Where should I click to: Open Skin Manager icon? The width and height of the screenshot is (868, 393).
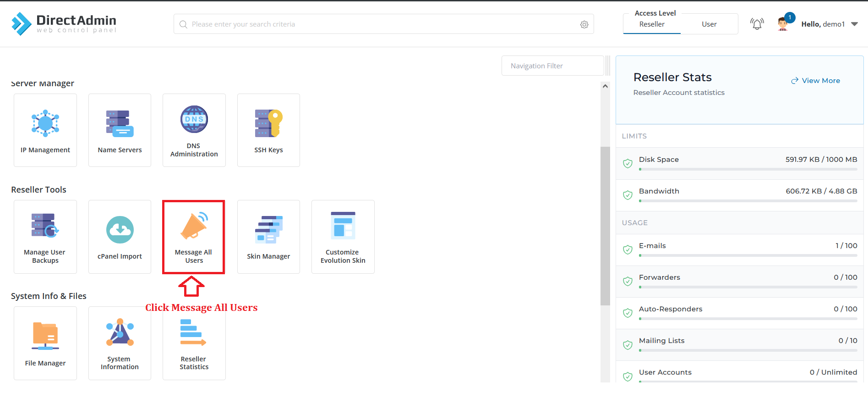[x=268, y=229]
